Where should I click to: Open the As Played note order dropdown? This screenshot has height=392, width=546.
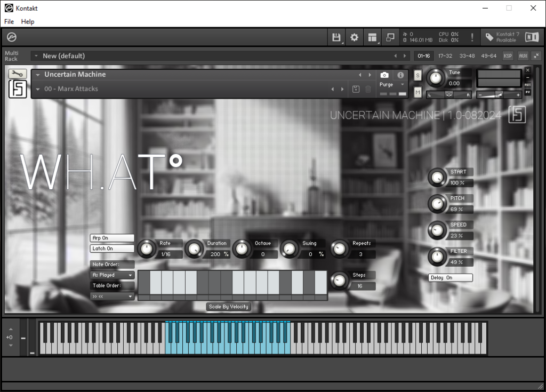point(112,275)
